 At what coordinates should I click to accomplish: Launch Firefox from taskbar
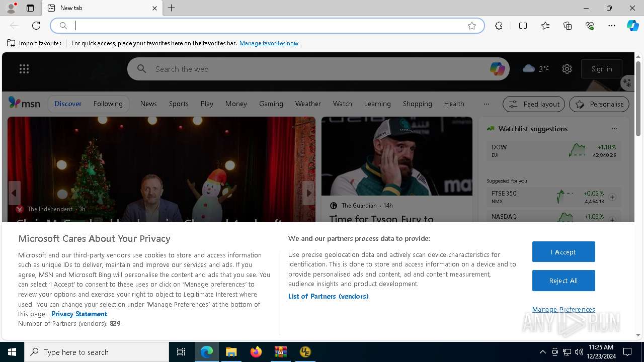(x=256, y=352)
